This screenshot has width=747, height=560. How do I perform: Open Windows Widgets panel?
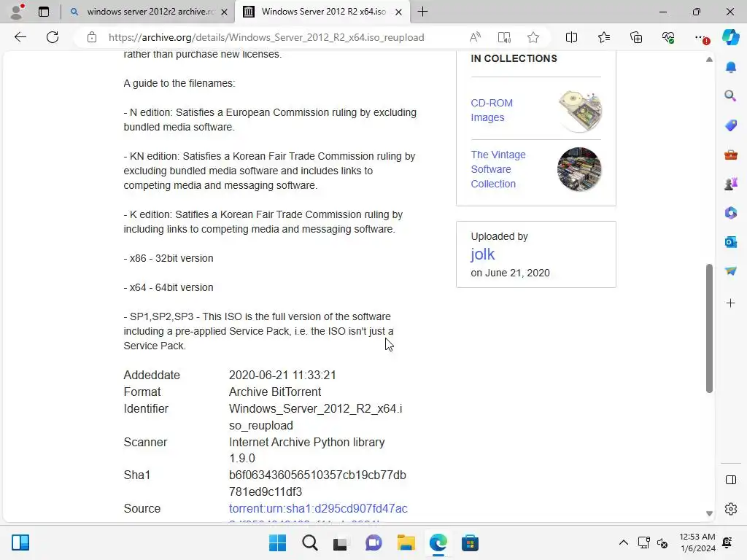click(20, 542)
